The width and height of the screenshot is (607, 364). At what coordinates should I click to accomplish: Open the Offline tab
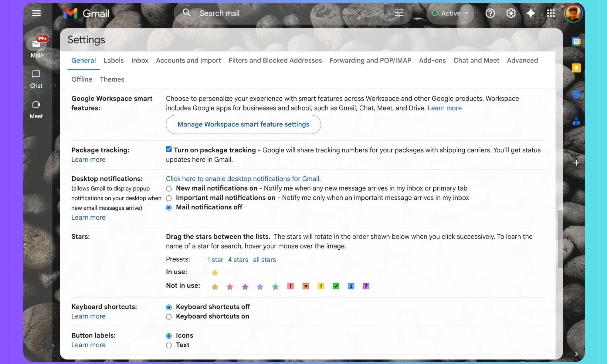click(x=82, y=79)
